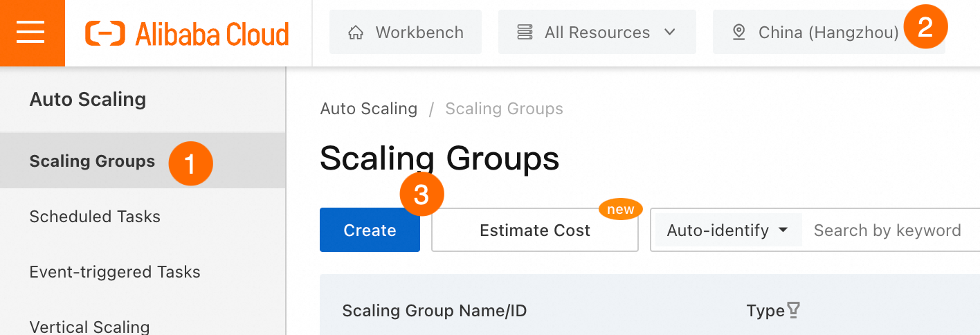Screen dimensions: 980x335
Task: Click the Estimate Cost button
Action: pyautogui.click(x=534, y=230)
